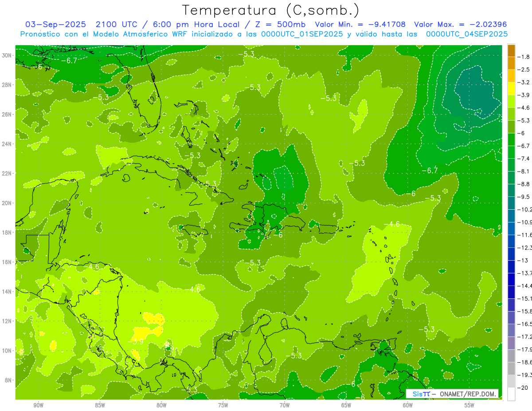Click the lime swatch between -3.9 and -4.6
The height and width of the screenshot is (411, 532).
[511, 102]
